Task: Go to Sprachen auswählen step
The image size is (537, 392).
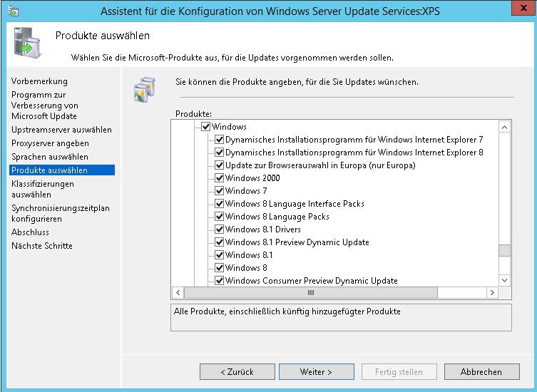Action: (50, 157)
